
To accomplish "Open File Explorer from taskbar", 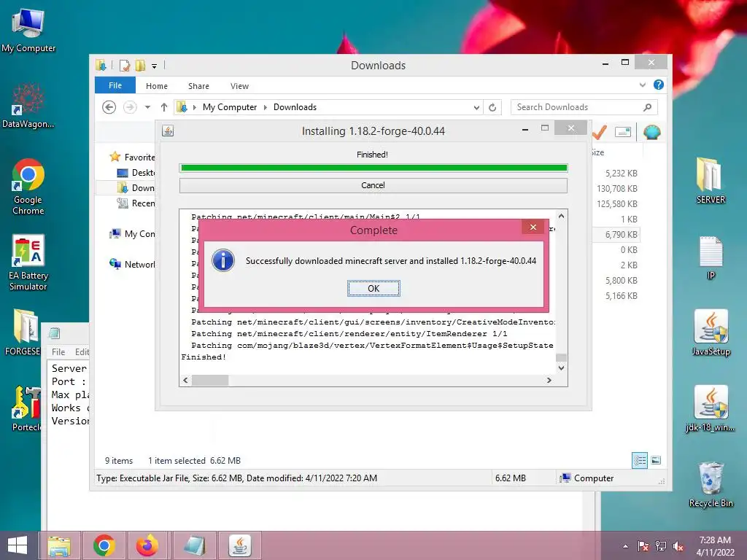I will point(59,545).
